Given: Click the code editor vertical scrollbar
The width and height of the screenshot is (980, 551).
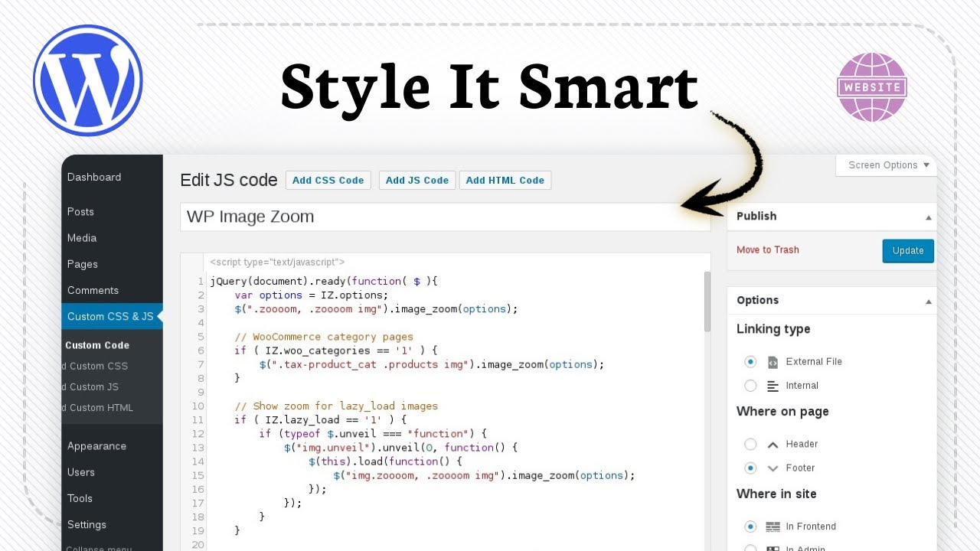Looking at the screenshot, I should [707, 302].
